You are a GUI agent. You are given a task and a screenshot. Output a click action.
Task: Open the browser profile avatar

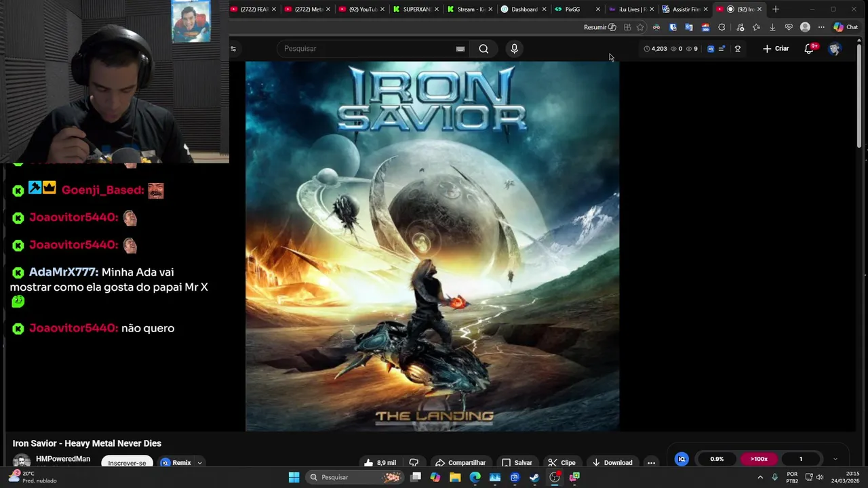pyautogui.click(x=805, y=27)
